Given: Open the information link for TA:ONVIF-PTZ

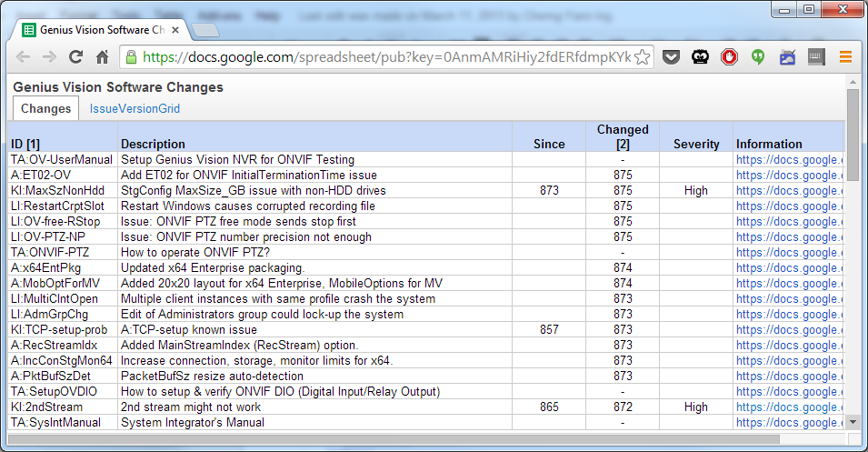Looking at the screenshot, I should [789, 252].
